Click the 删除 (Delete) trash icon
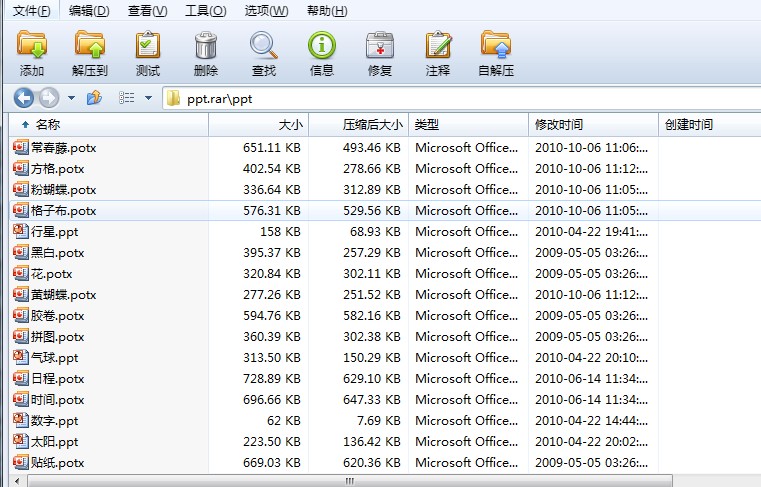761x487 pixels. (x=206, y=45)
